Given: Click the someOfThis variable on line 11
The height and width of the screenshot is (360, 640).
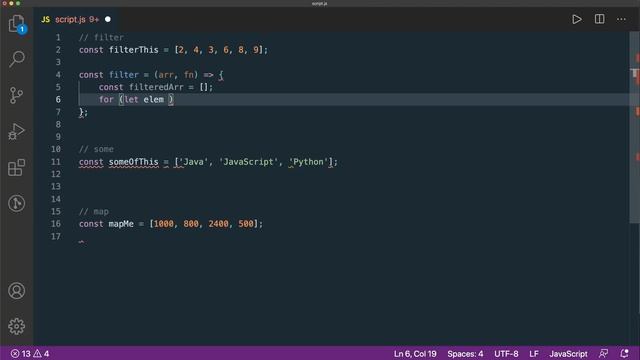Looking at the screenshot, I should click(x=133, y=162).
